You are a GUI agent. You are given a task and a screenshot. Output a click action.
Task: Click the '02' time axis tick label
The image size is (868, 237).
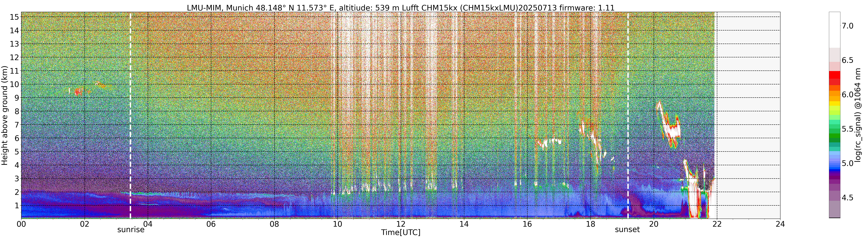click(85, 224)
